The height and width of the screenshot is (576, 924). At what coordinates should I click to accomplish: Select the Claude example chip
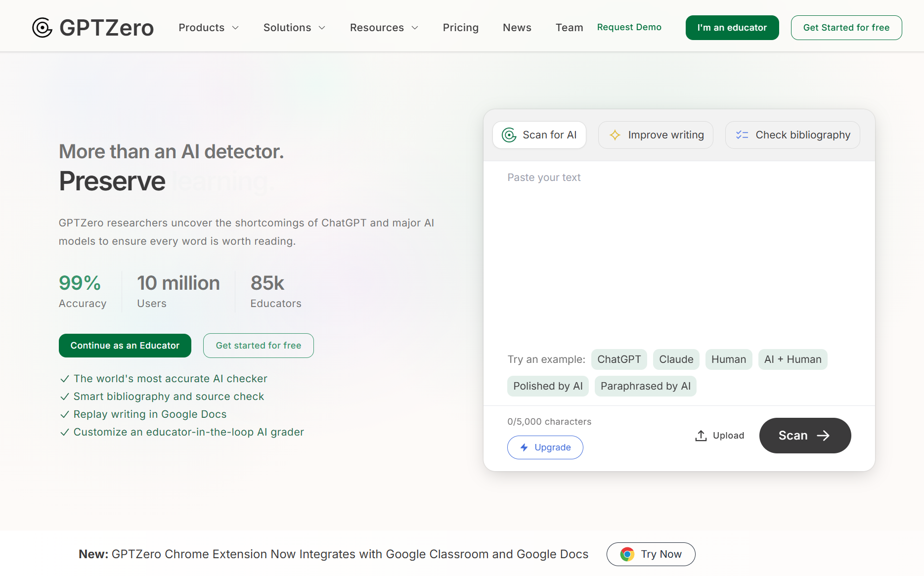click(x=676, y=359)
